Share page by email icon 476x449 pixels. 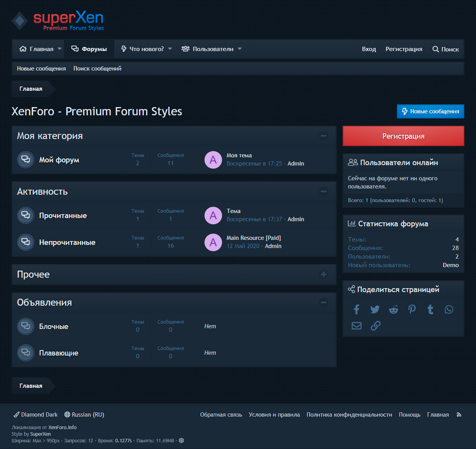(356, 326)
